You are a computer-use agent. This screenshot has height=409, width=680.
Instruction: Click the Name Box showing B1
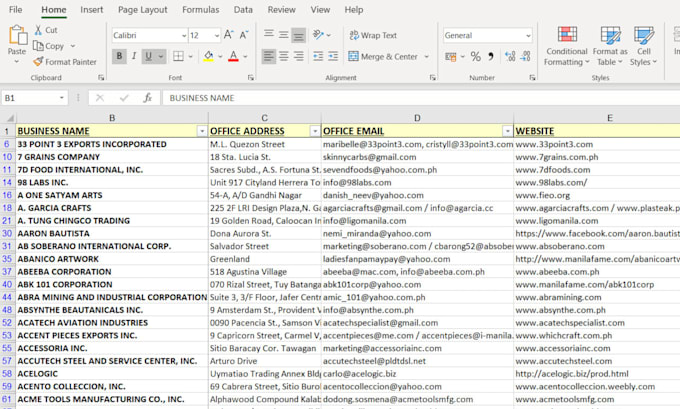[x=29, y=98]
